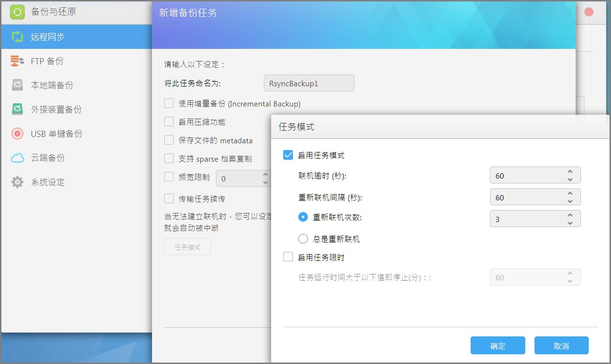611x364 pixels.
Task: Open the 外接装置备份 sidebar item
Action: pyautogui.click(x=76, y=109)
